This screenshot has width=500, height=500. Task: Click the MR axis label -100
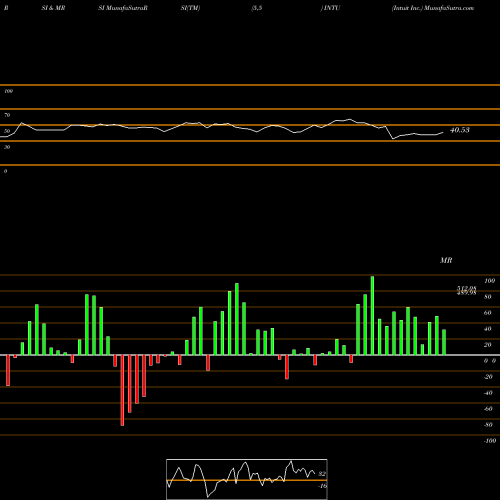(x=490, y=441)
